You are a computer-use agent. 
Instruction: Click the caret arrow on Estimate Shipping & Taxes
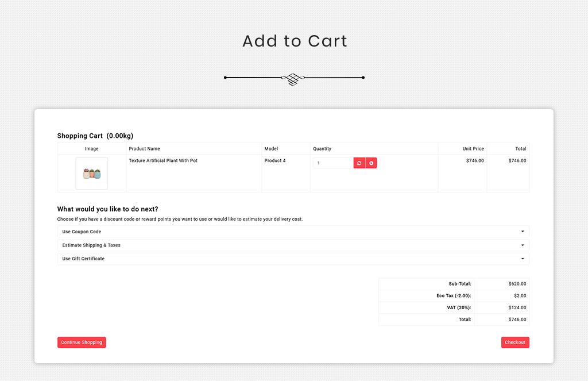pyautogui.click(x=523, y=245)
